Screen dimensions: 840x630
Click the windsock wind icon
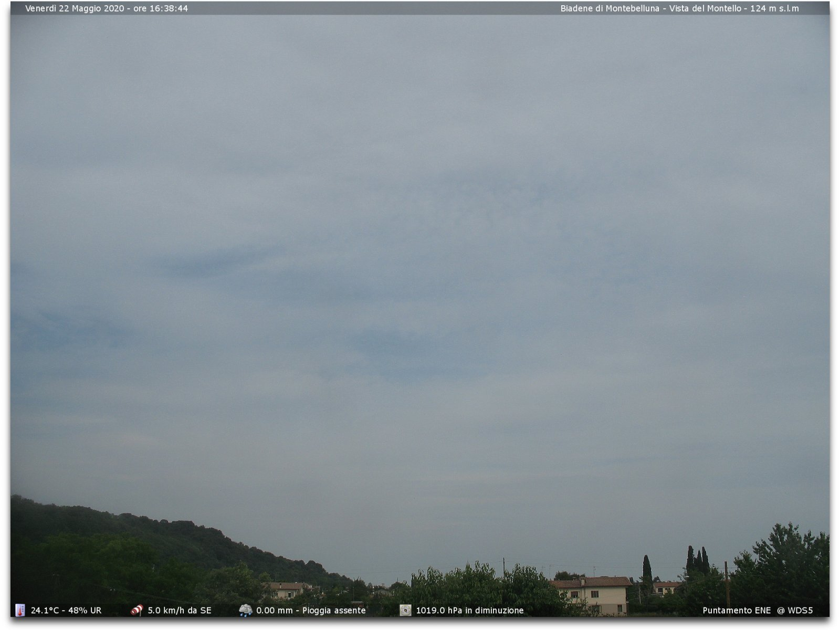pos(136,610)
